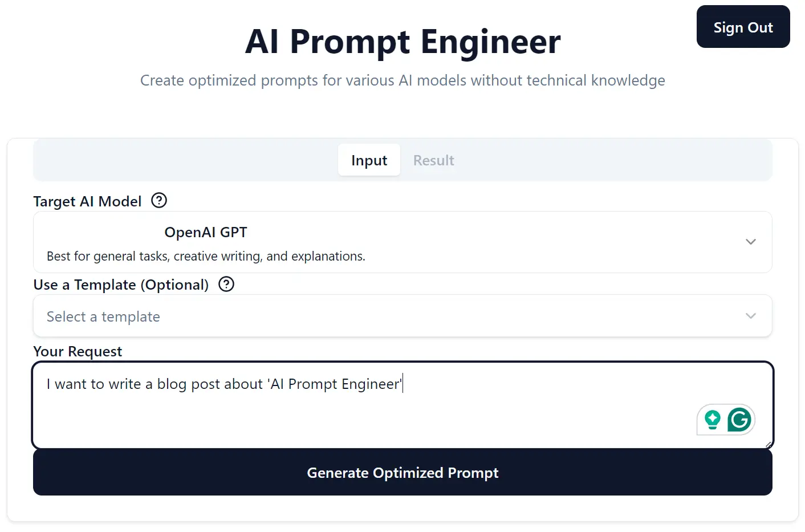The height and width of the screenshot is (532, 805).
Task: Click the green Grammarly G icon
Action: click(x=739, y=420)
